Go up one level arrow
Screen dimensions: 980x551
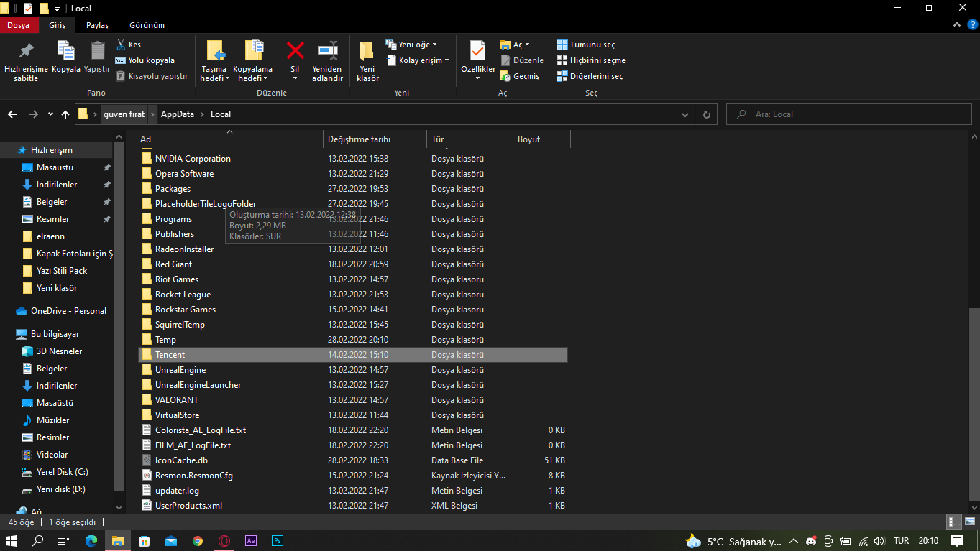tap(65, 114)
